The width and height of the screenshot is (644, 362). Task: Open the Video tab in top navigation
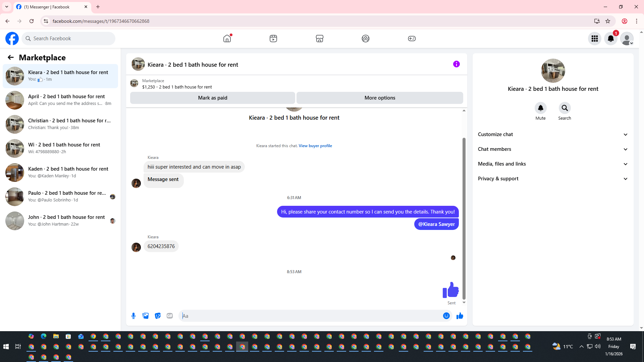pos(273,39)
